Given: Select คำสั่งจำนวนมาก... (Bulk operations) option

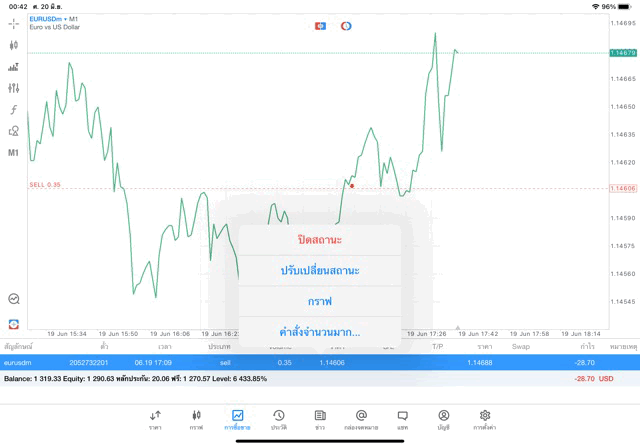Looking at the screenshot, I should point(320,332).
